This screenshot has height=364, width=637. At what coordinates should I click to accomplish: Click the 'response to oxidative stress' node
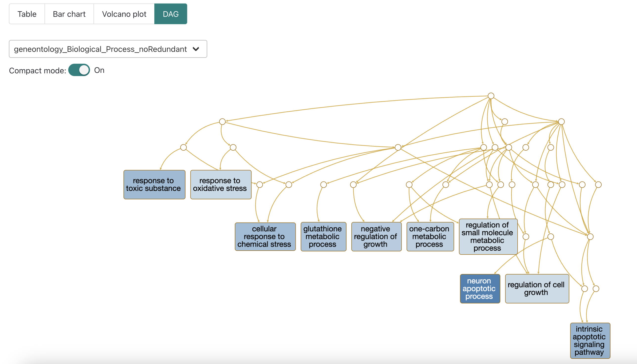click(x=221, y=184)
